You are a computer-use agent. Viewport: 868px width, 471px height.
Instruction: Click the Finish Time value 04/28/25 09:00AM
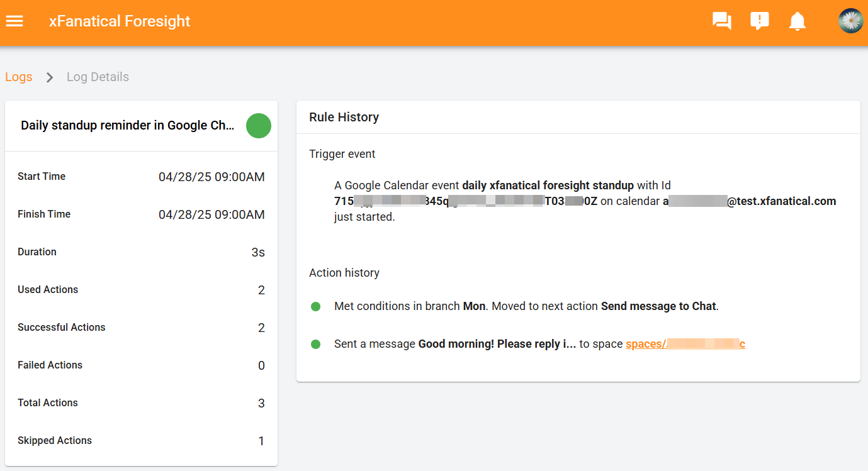click(x=211, y=214)
